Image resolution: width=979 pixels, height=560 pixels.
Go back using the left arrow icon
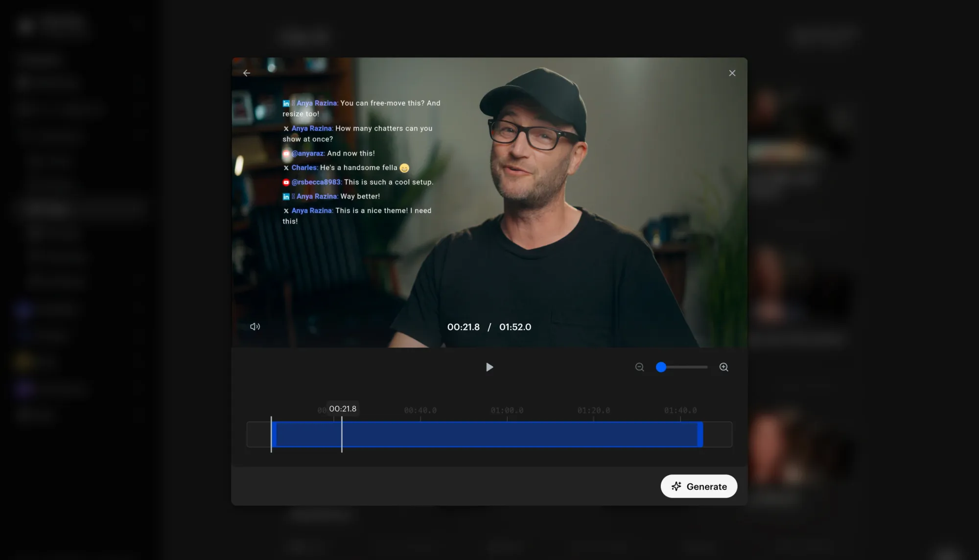tap(247, 73)
